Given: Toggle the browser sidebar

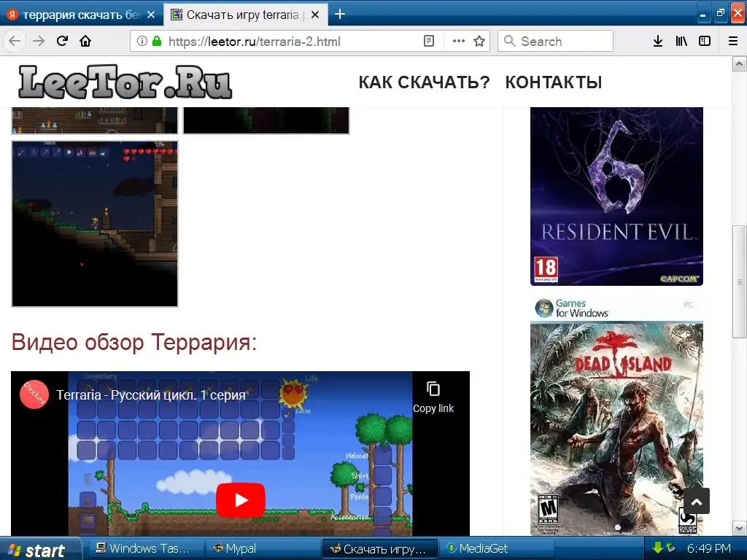Looking at the screenshot, I should point(705,41).
